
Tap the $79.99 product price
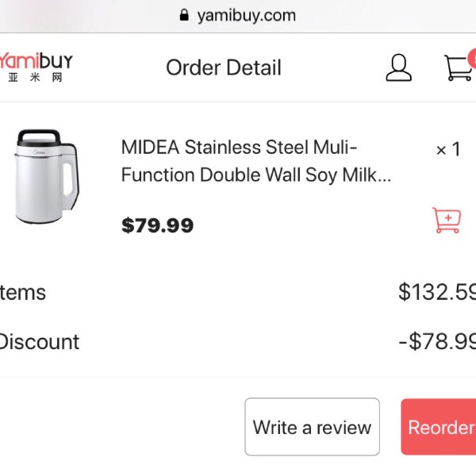[157, 225]
